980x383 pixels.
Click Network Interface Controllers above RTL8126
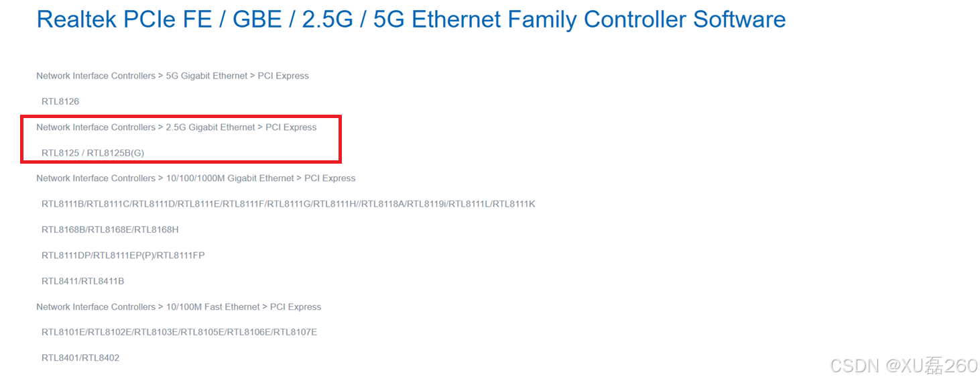pos(96,76)
